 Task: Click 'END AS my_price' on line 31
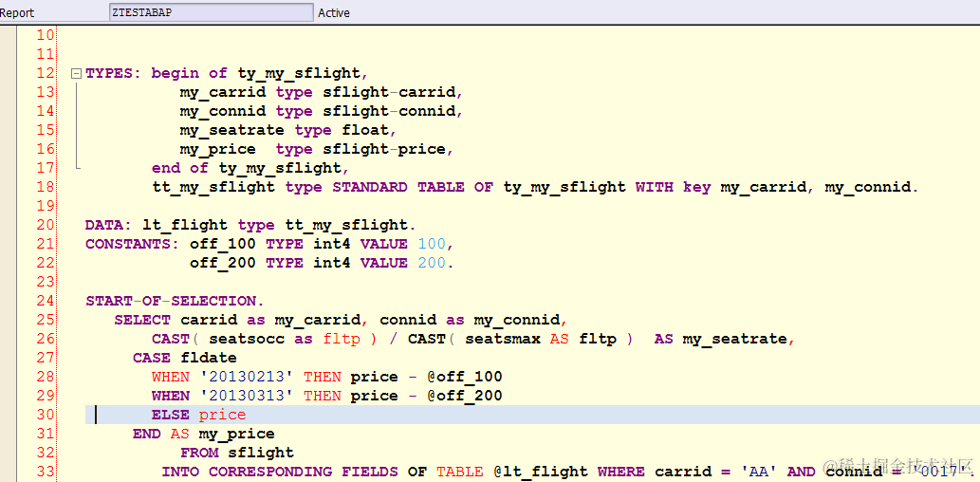(x=203, y=434)
